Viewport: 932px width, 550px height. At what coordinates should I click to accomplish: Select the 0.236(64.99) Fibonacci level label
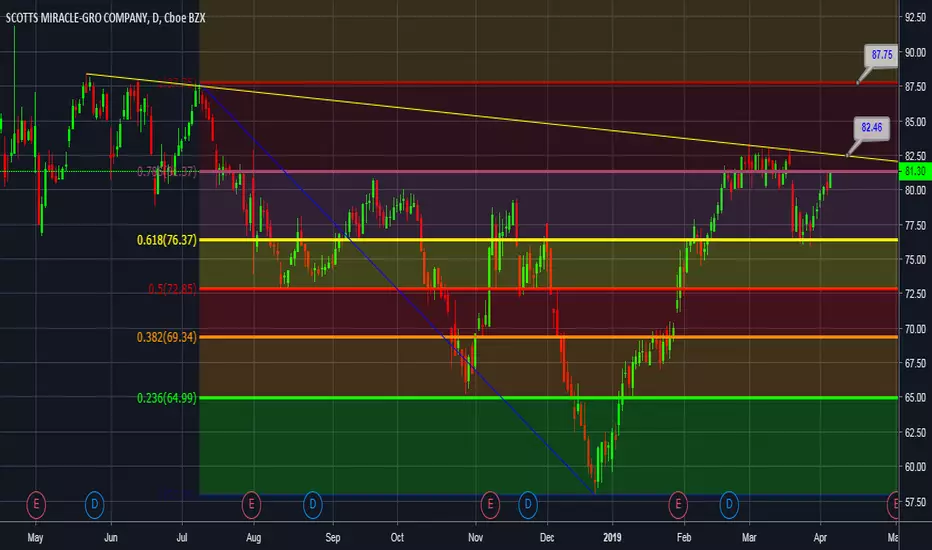[166, 398]
